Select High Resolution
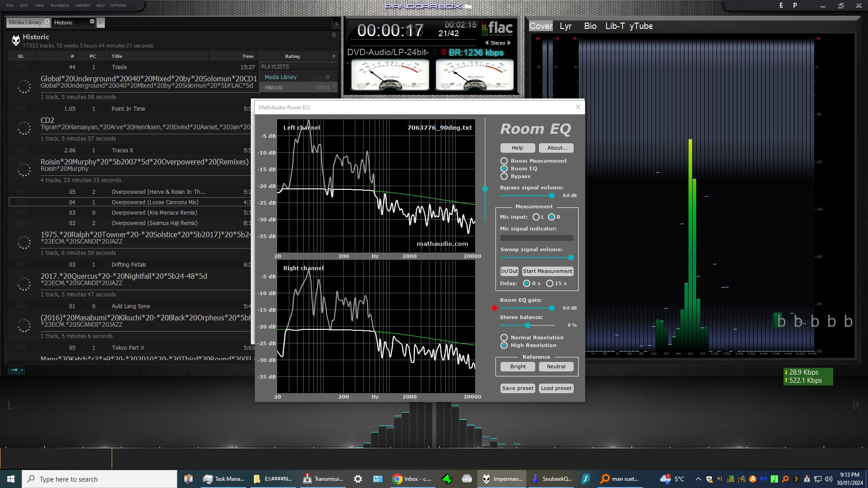Screen dimensions: 868x488 point(504,345)
